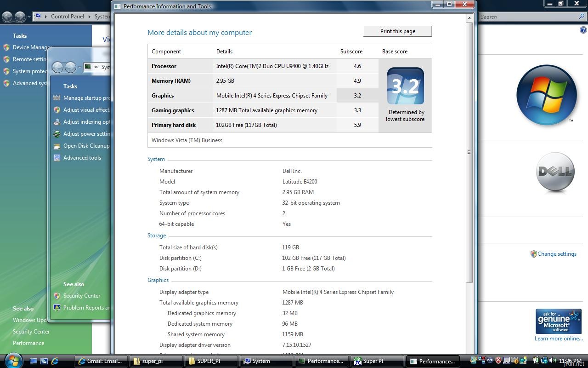Expand the double-chevron breadcrumb in middle window
The width and height of the screenshot is (588, 368).
tap(96, 67)
